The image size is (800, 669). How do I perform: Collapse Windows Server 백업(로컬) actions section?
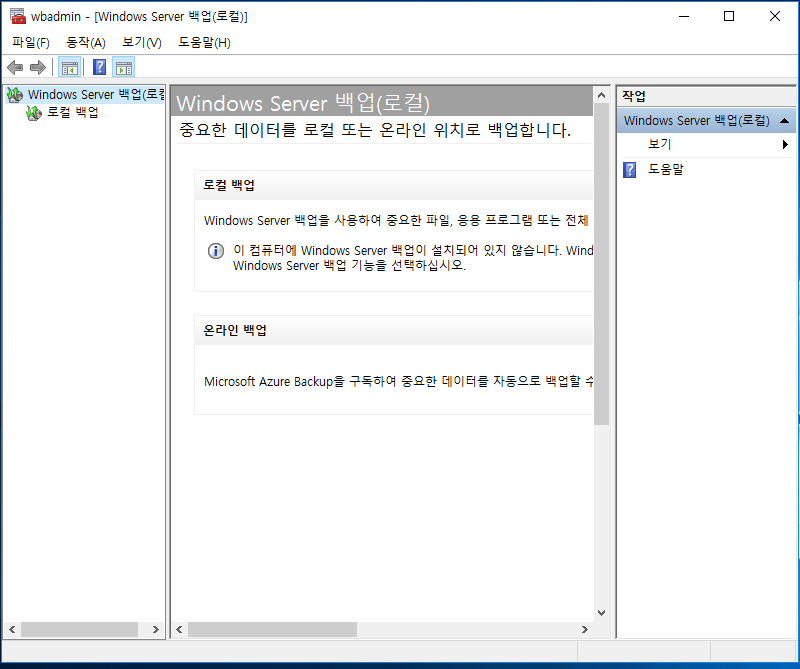(x=785, y=121)
